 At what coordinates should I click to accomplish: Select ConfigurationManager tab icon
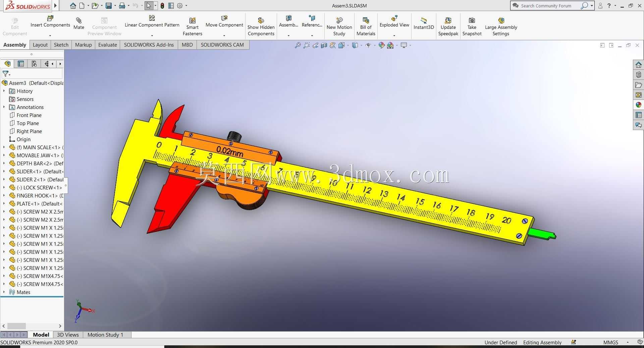[x=34, y=64]
